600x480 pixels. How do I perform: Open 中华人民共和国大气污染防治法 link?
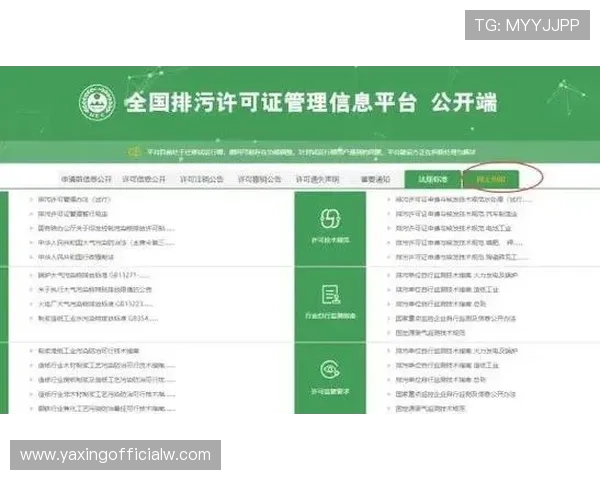pyautogui.click(x=106, y=243)
